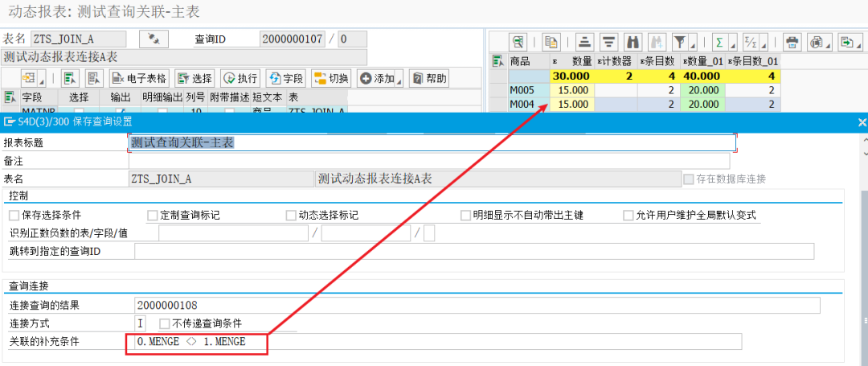Screen dimensions: 868x366
Task: Click into the 报表标题 input field
Action: (432, 143)
